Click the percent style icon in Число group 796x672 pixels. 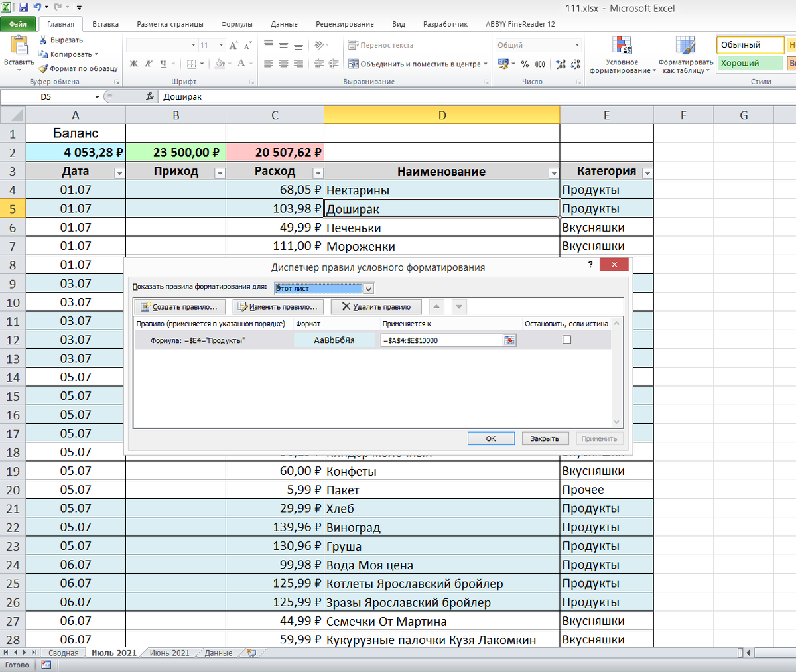(x=525, y=64)
